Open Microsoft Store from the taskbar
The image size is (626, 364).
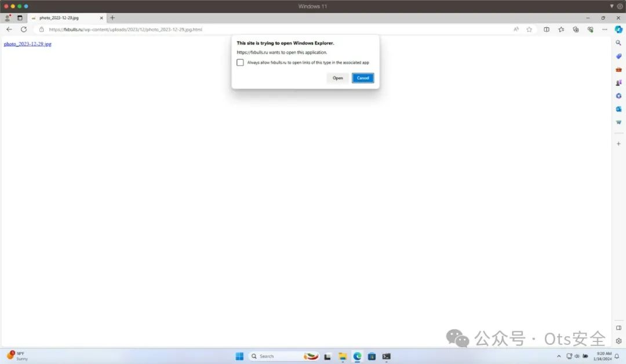[372, 356]
